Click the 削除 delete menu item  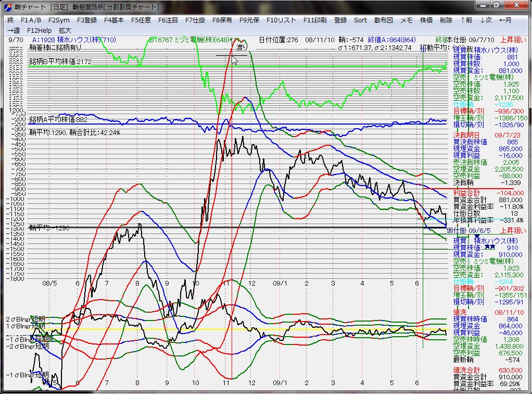pos(446,20)
